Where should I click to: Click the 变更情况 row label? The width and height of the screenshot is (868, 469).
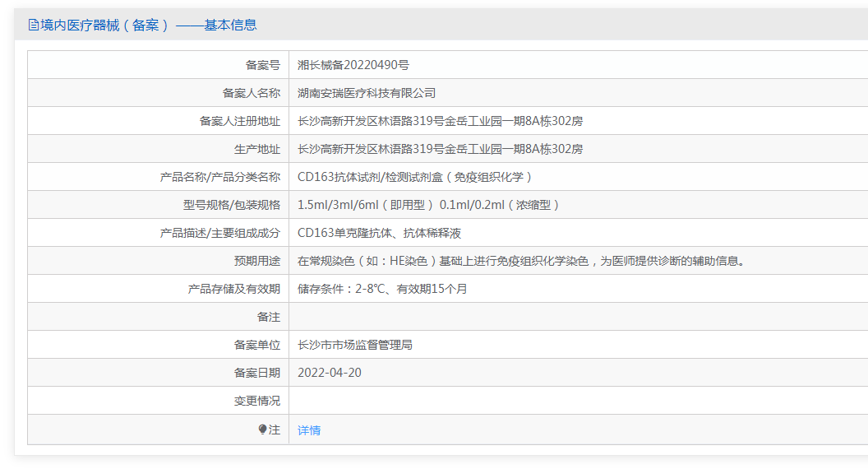pos(256,400)
